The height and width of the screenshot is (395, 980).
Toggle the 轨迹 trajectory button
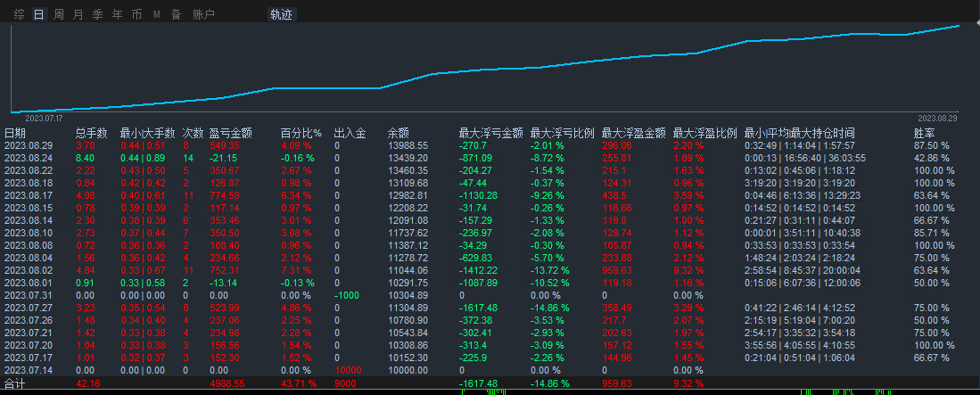tap(281, 14)
